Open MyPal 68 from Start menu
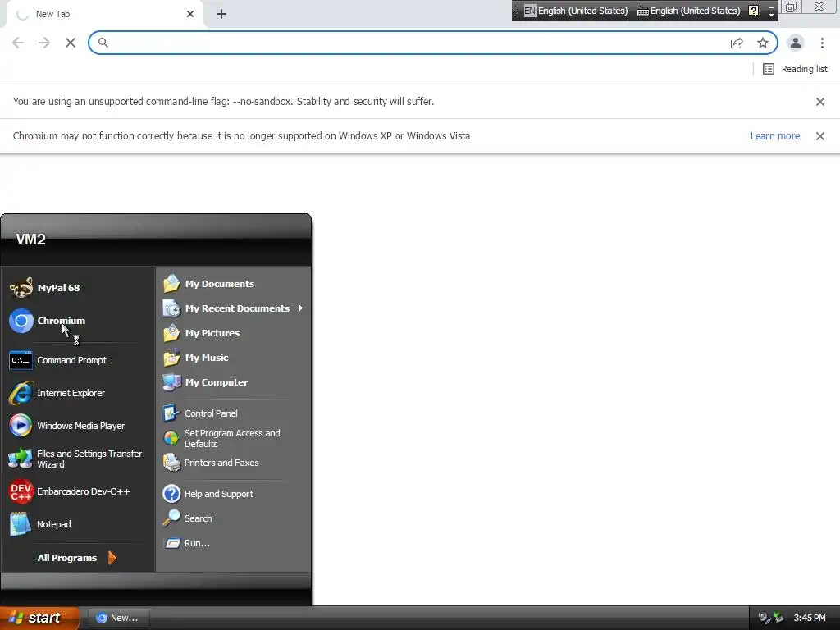The width and height of the screenshot is (840, 630). [78, 288]
